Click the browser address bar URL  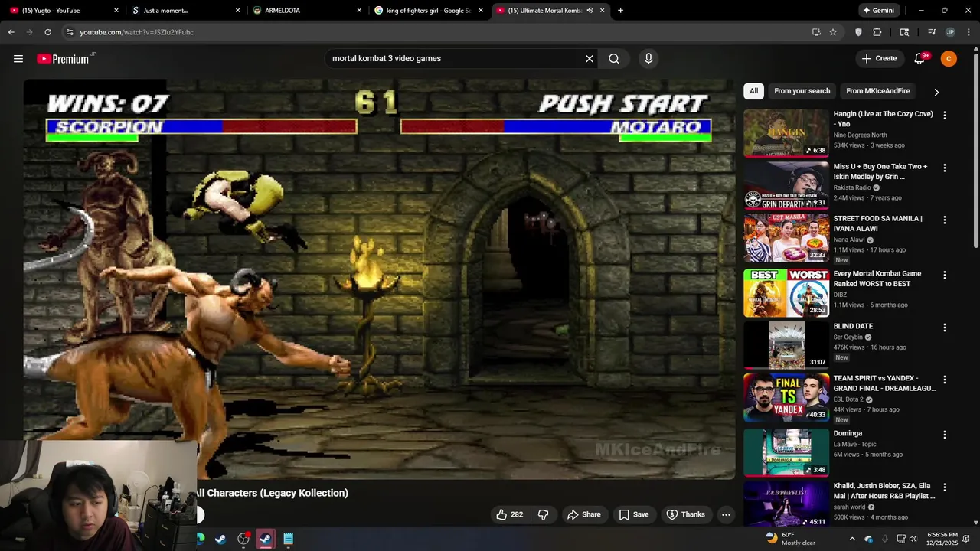click(136, 32)
